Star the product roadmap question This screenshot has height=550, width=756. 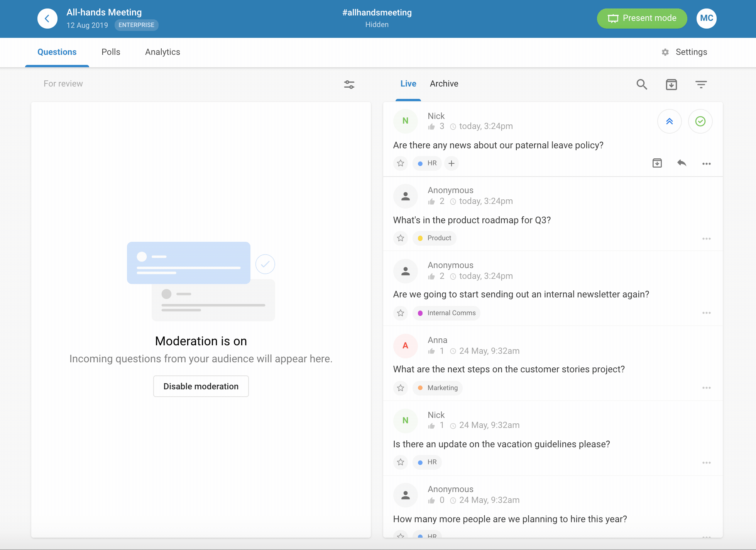[401, 238]
